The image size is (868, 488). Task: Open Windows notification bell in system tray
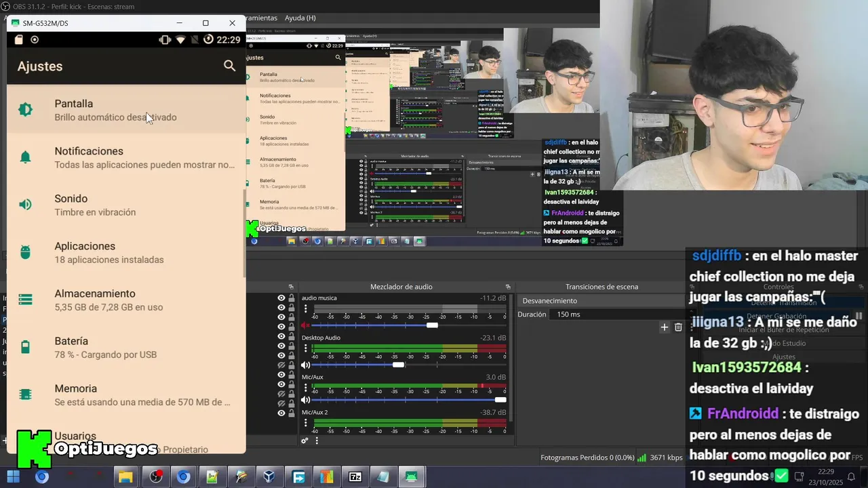[x=852, y=476]
